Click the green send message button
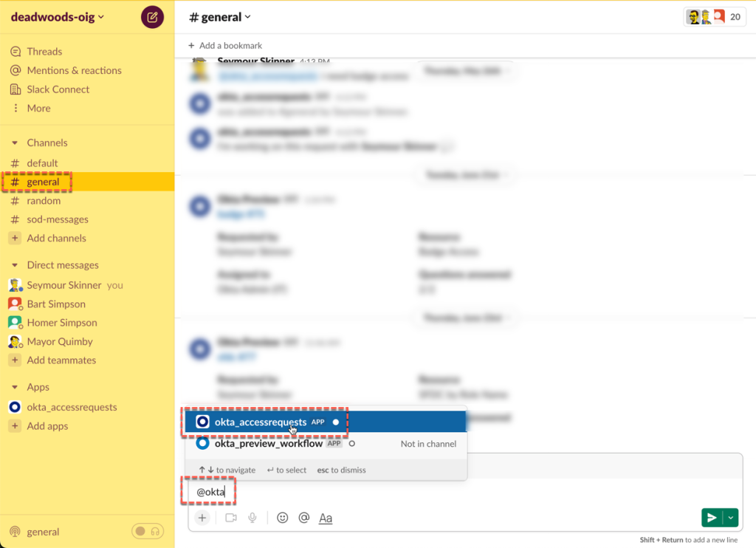 [712, 518]
